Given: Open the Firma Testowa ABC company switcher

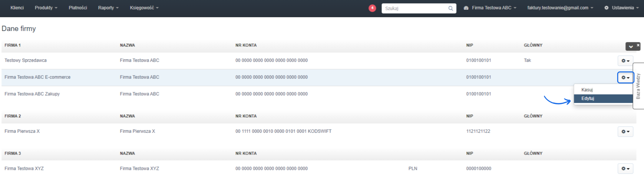Looking at the screenshot, I should tap(490, 8).
